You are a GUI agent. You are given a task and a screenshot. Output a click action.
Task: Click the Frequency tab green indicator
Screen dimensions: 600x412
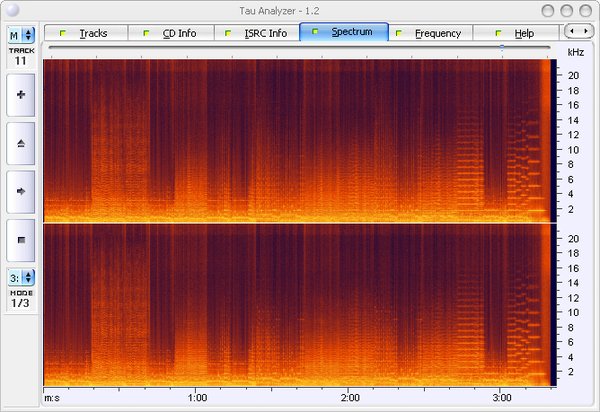(x=399, y=33)
